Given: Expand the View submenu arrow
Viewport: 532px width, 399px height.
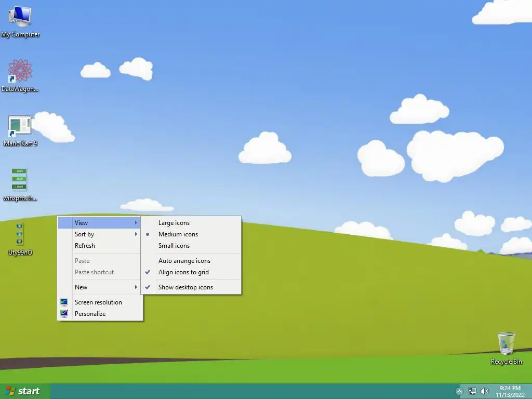Looking at the screenshot, I should tap(136, 222).
